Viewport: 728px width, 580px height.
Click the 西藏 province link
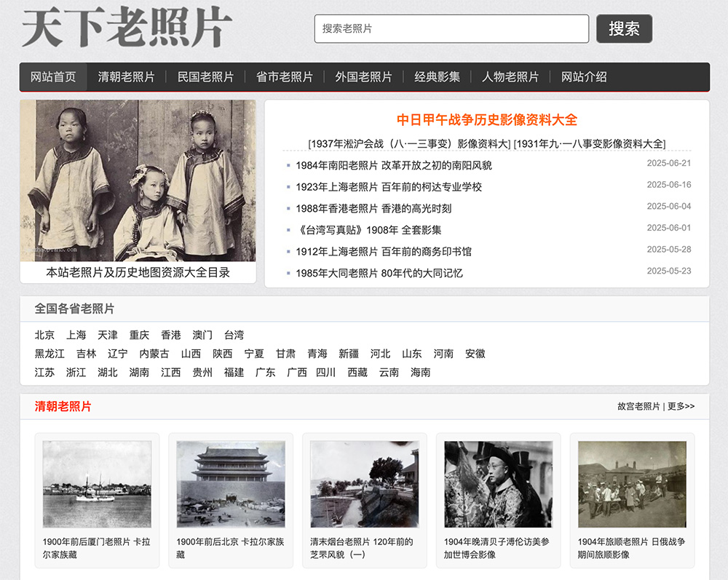click(x=357, y=373)
